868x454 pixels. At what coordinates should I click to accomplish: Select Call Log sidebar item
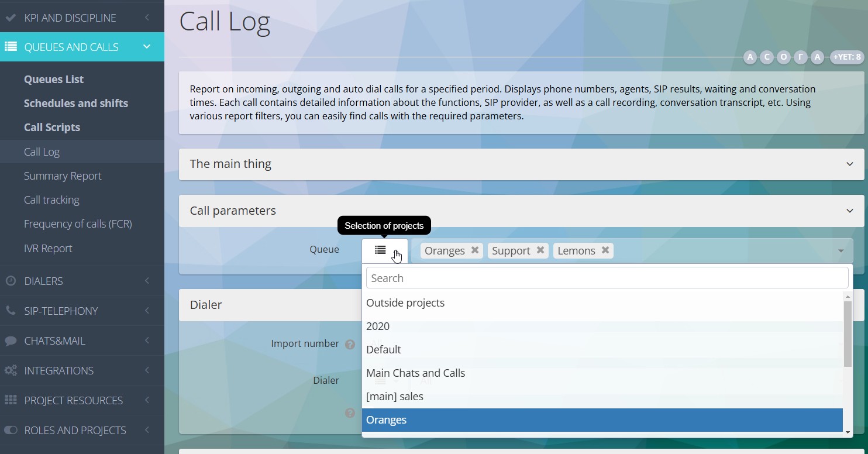pos(82,152)
